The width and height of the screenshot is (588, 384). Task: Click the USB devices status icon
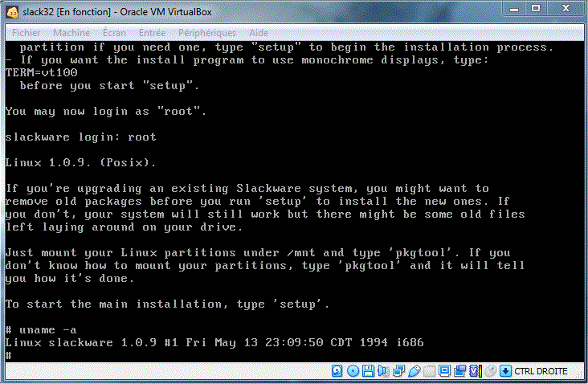pos(414,371)
